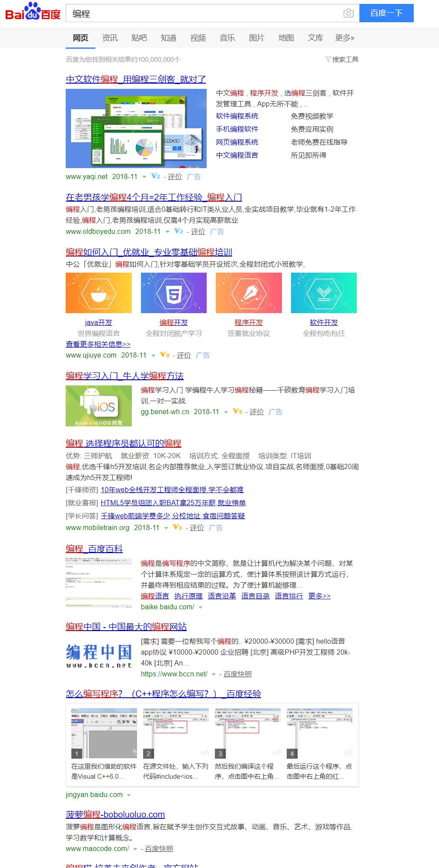
Task: Open 编程中国 - 中国最大的编程网站 result
Action: [x=126, y=627]
